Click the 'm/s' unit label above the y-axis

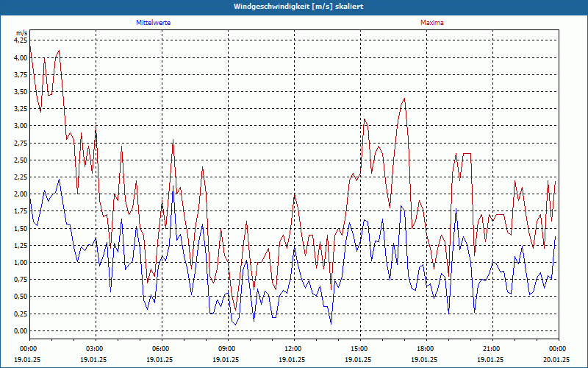click(22, 33)
